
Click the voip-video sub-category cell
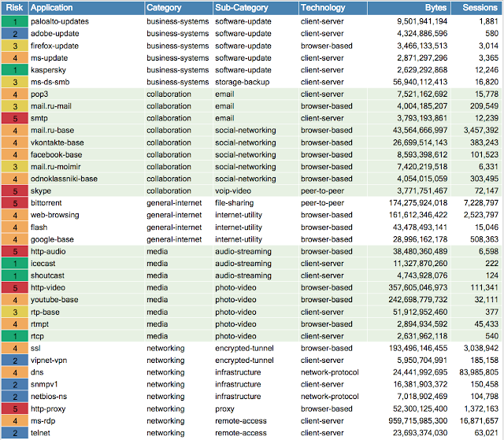[x=233, y=191]
